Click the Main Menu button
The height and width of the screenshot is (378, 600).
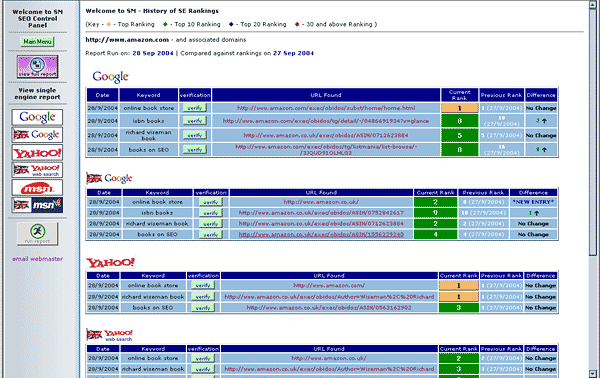tap(37, 42)
